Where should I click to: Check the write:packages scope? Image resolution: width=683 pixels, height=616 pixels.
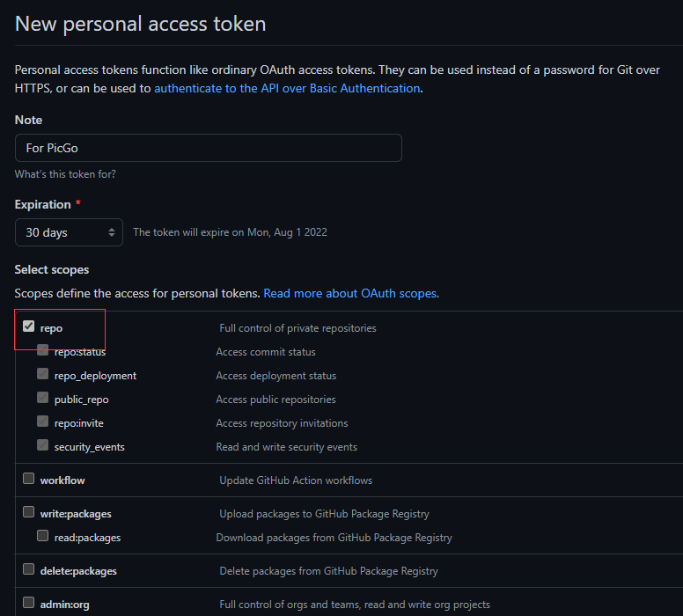click(x=28, y=512)
